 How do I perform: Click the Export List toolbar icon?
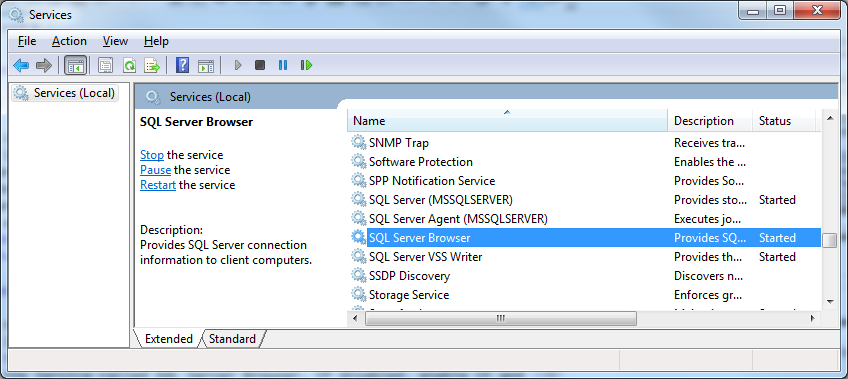[x=153, y=66]
